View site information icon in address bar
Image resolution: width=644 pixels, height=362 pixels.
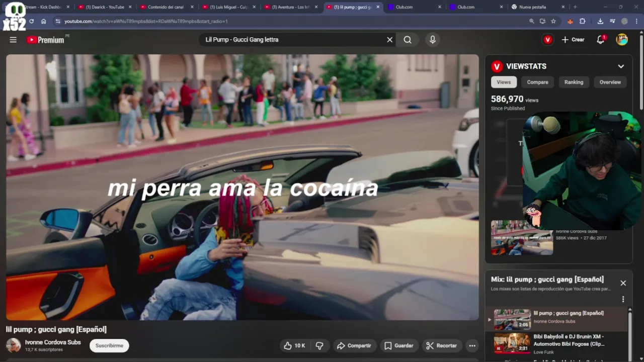point(58,21)
